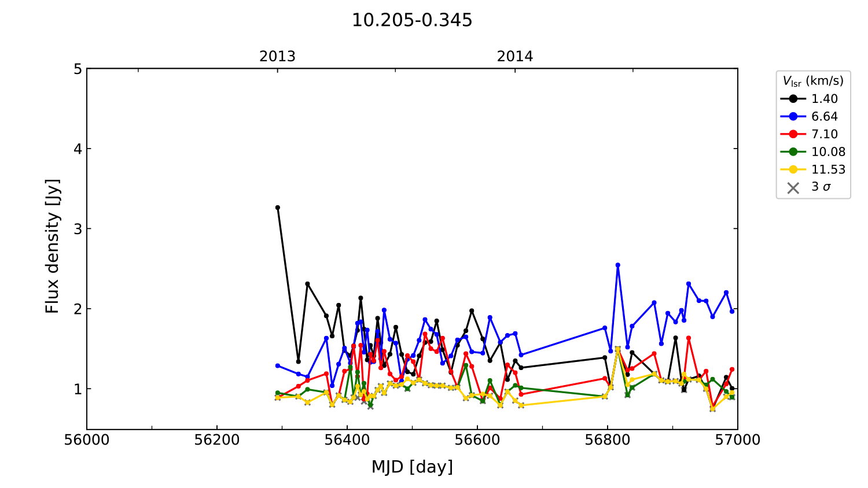Select the MJD [day] axis label
Viewport: 868px width, 488px height.
[412, 467]
